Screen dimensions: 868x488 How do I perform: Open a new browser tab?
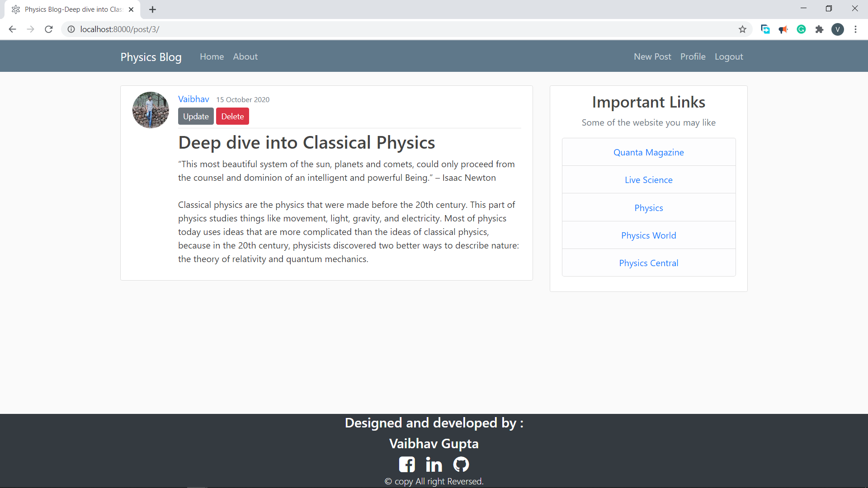coord(153,9)
